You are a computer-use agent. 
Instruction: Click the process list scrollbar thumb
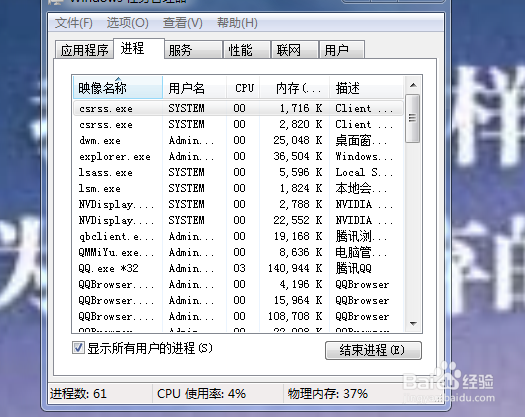coord(412,118)
